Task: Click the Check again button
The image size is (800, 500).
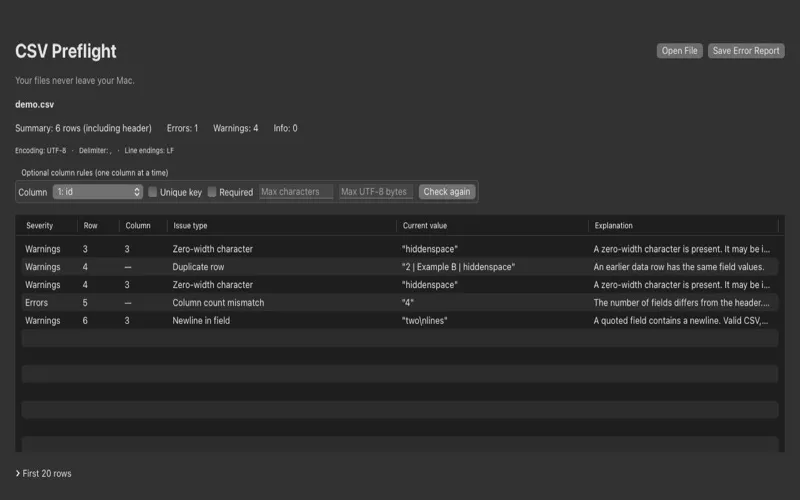Action: click(x=446, y=192)
